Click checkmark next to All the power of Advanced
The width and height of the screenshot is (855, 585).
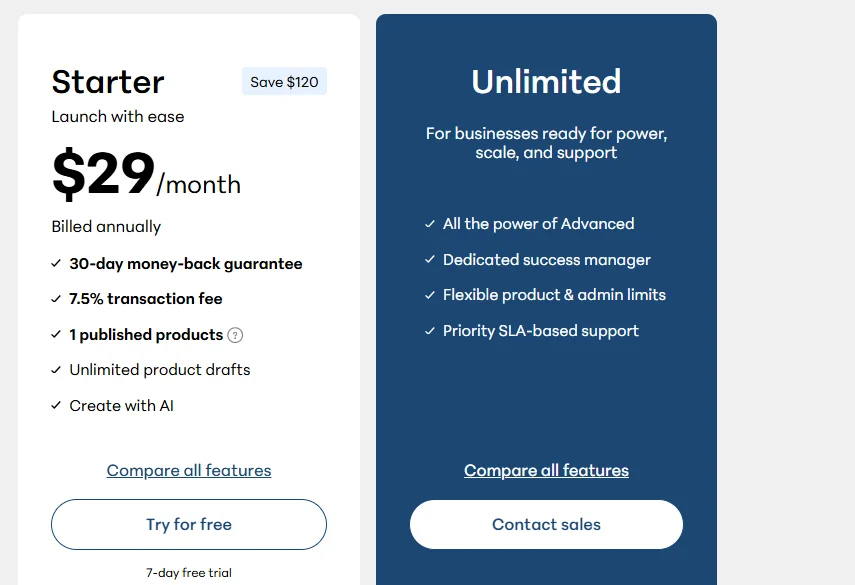(430, 224)
